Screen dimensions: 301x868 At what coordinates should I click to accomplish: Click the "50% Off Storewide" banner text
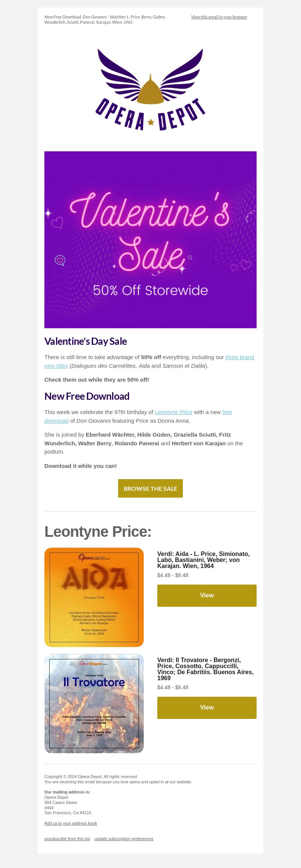tap(150, 290)
